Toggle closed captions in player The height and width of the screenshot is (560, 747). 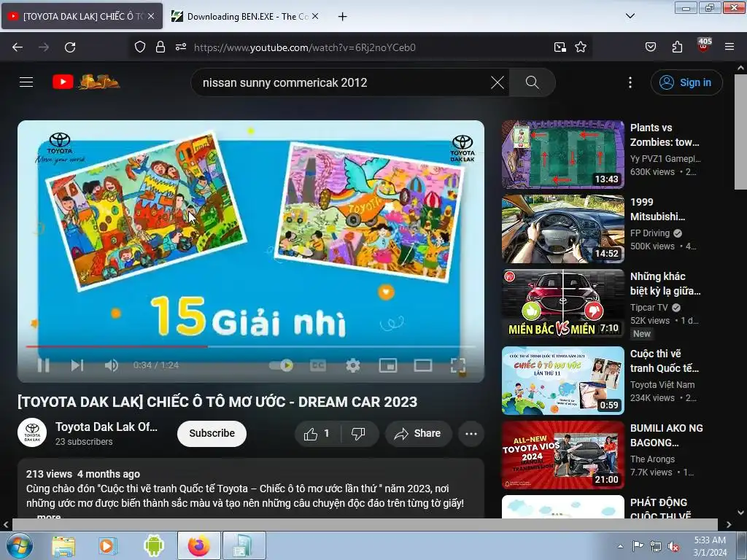318,365
